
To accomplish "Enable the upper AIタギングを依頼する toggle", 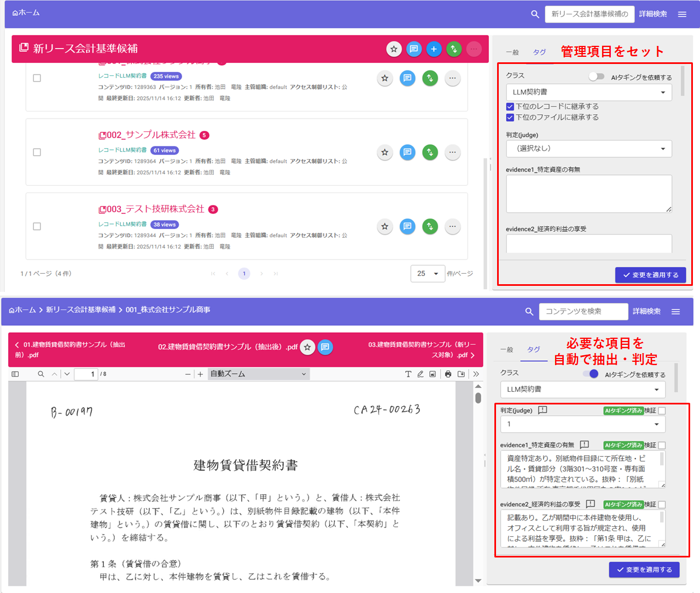I will click(x=596, y=77).
